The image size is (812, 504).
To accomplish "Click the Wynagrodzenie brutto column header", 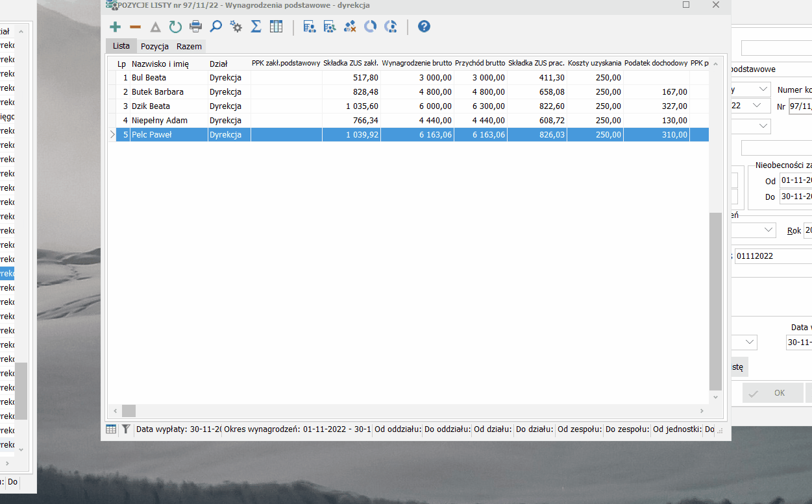I will (417, 64).
